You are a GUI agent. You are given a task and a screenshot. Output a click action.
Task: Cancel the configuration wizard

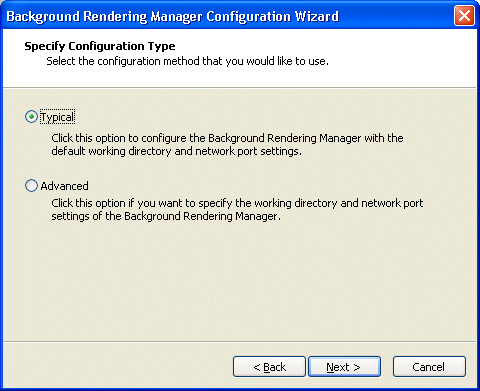pos(429,367)
